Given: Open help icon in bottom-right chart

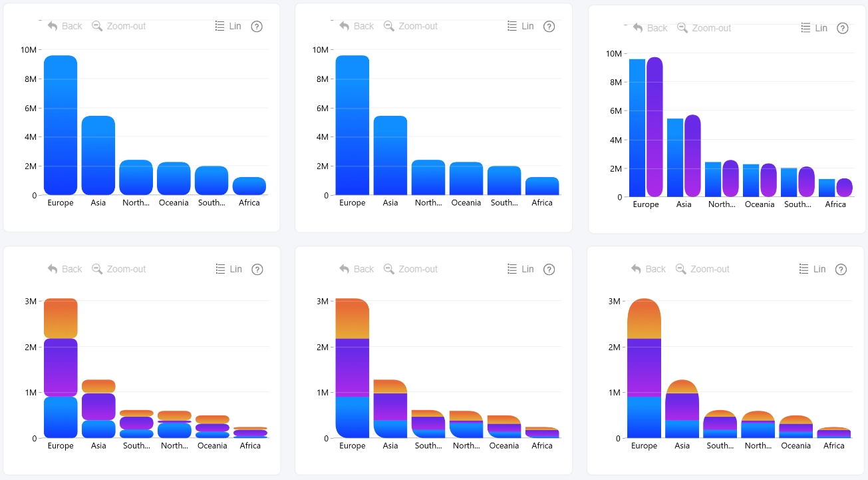Looking at the screenshot, I should (841, 270).
